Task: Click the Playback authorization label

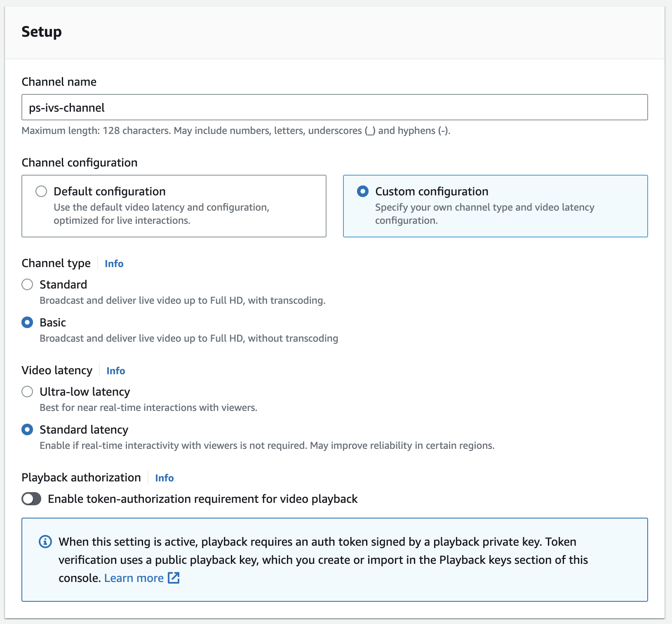Action: pyautogui.click(x=81, y=477)
